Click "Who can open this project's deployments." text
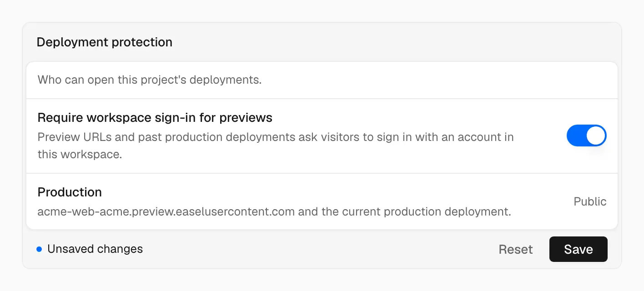Image resolution: width=644 pixels, height=291 pixels. tap(150, 80)
